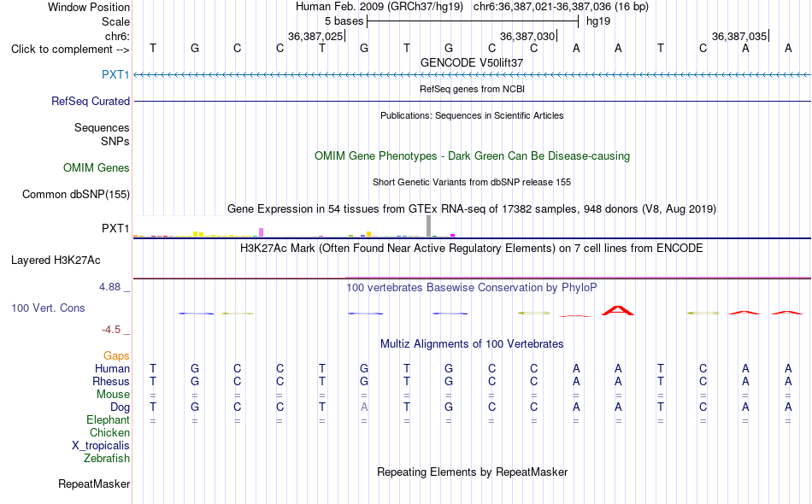This screenshot has width=812, height=504.
Task: Open 'Repeating Elements by RepeatMasker' title
Action: pos(472,472)
